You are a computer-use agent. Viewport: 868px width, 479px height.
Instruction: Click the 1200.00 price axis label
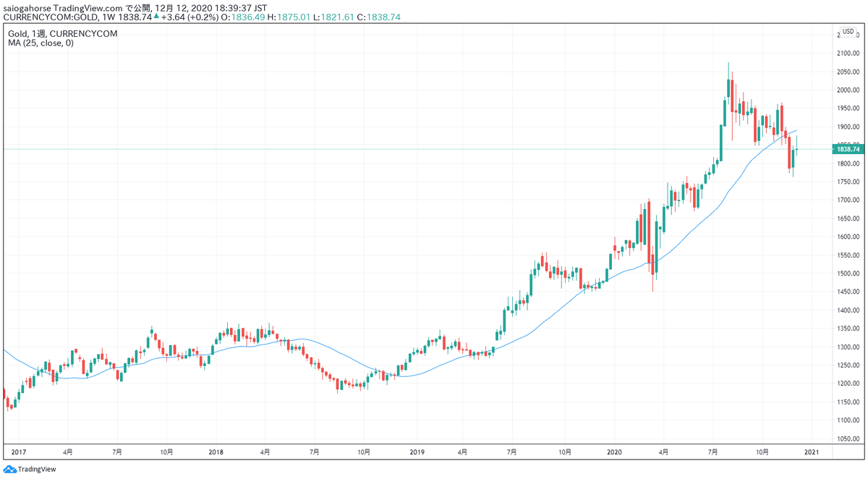847,383
